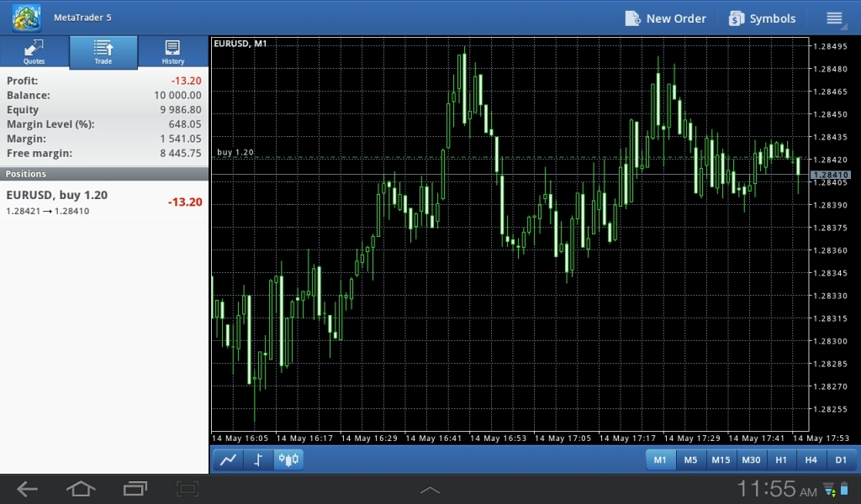The height and width of the screenshot is (504, 861).
Task: Switch chart to line chart mode
Action: [x=227, y=459]
